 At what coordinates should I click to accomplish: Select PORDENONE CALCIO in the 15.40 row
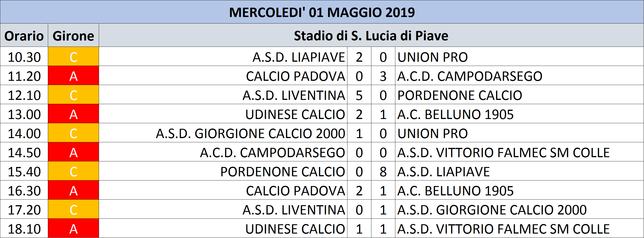[x=283, y=171]
